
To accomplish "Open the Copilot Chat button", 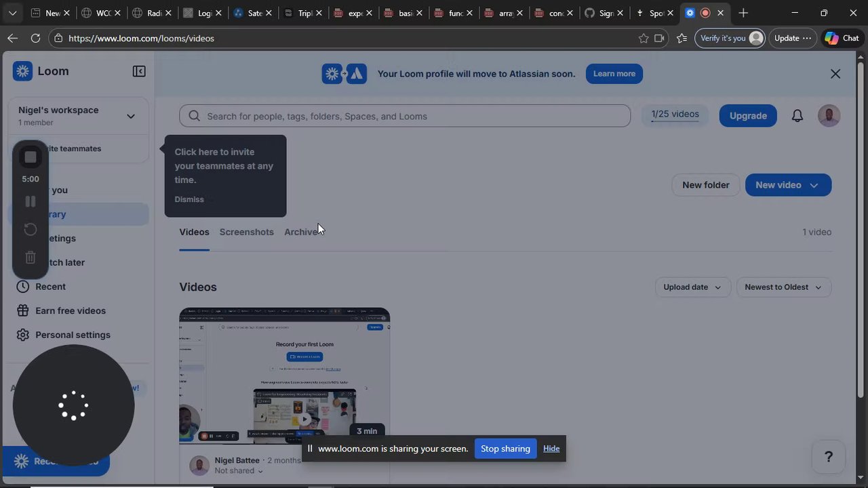I will (842, 38).
